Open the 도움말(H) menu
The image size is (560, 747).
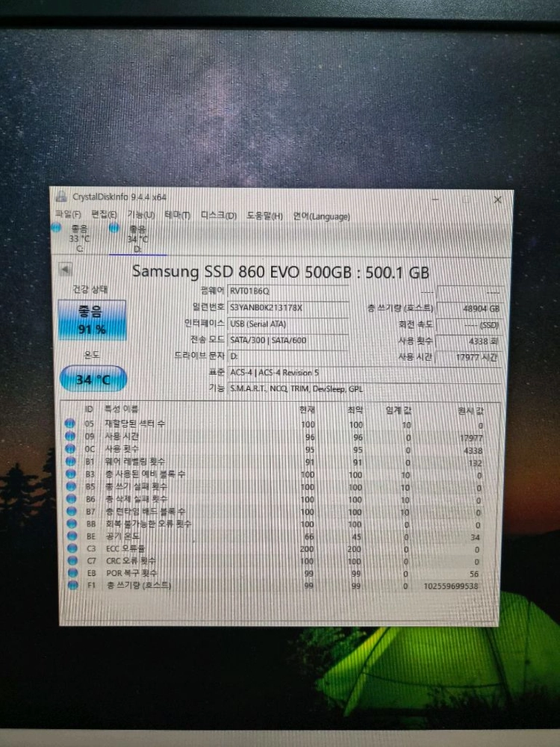[x=264, y=216]
